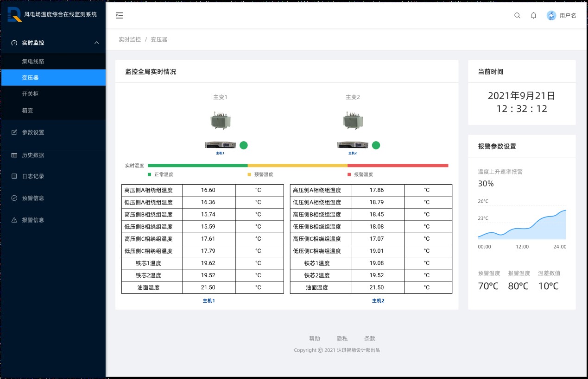The width and height of the screenshot is (588, 379).
Task: Open search via magnifier icon
Action: [x=517, y=15]
